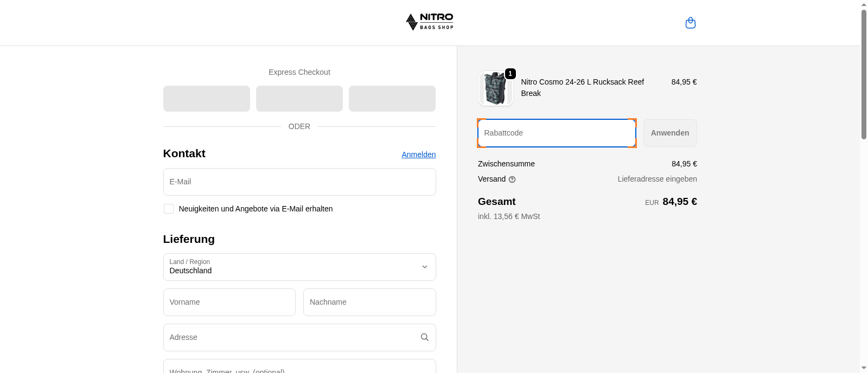Focus the E-Mail input field

click(x=299, y=182)
